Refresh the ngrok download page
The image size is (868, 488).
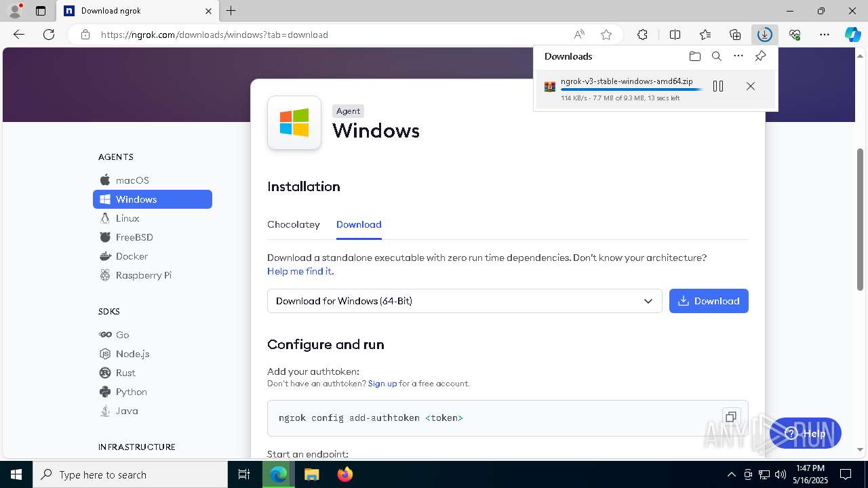click(49, 35)
